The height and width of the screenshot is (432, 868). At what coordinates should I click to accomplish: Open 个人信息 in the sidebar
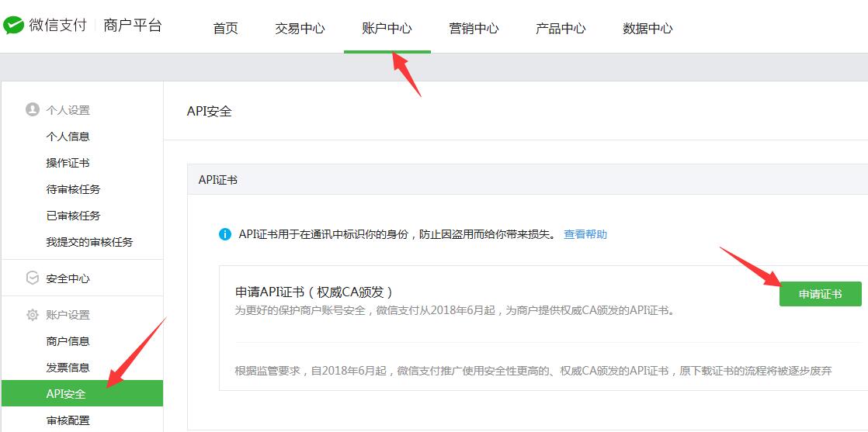[68, 137]
